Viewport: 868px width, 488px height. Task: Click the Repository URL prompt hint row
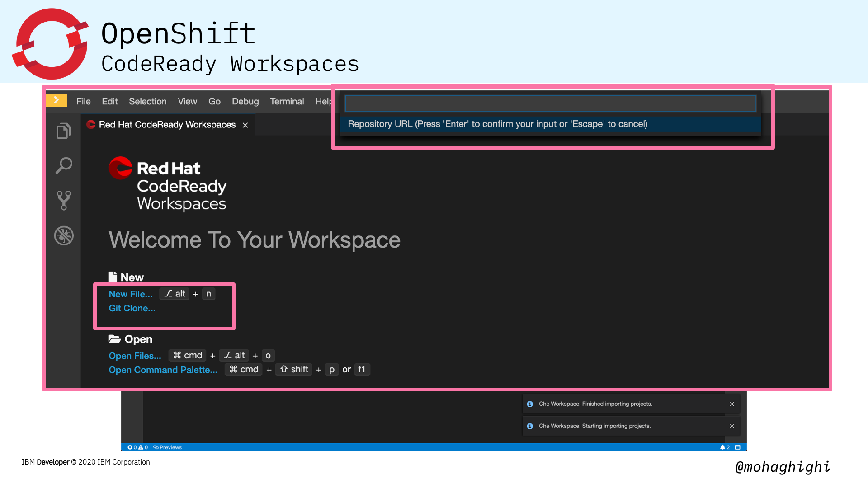click(551, 124)
